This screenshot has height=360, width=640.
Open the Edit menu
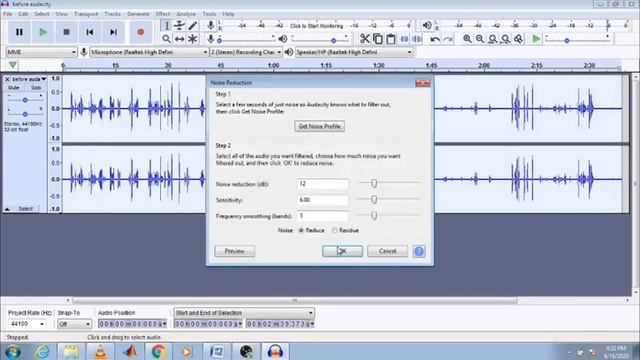point(23,14)
